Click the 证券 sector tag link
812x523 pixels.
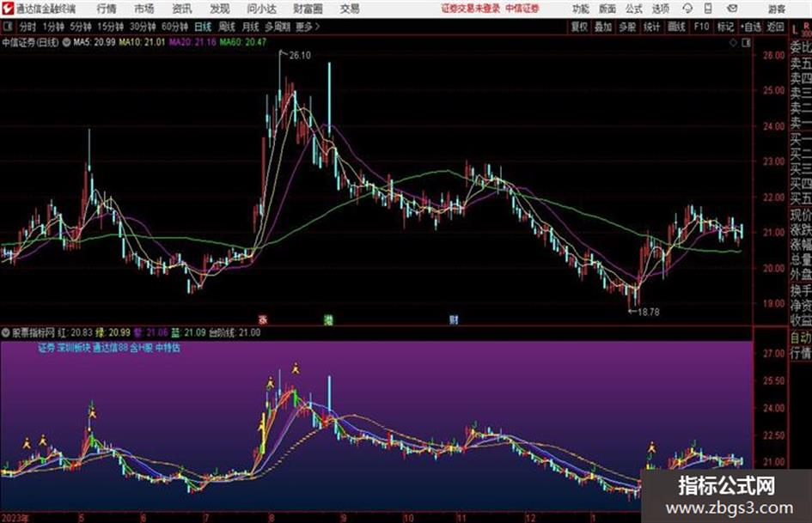[x=46, y=348]
